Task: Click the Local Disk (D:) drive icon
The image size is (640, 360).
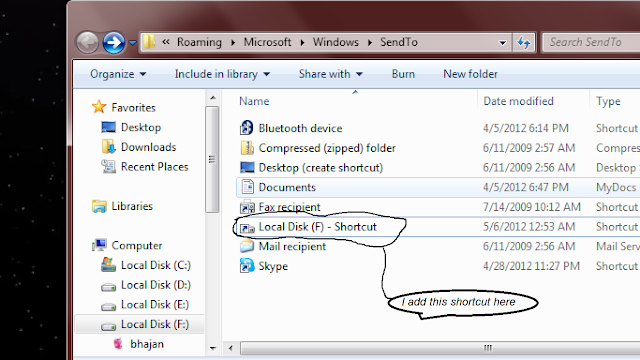Action: tap(108, 287)
